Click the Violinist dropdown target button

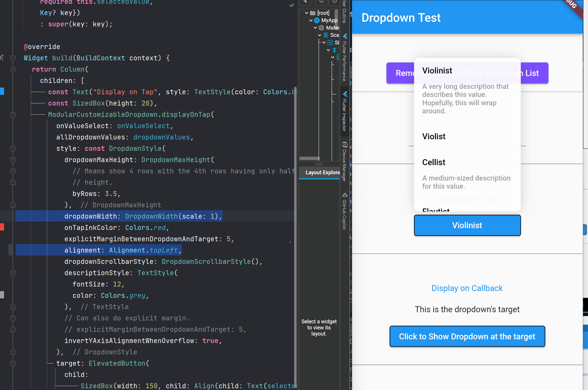[x=467, y=225]
